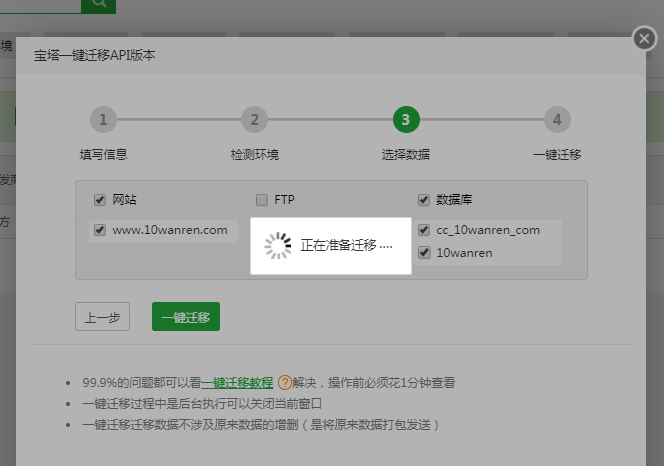Select active step 3 circle 选择数据
Screen dimensions: 664x466
coord(406,119)
